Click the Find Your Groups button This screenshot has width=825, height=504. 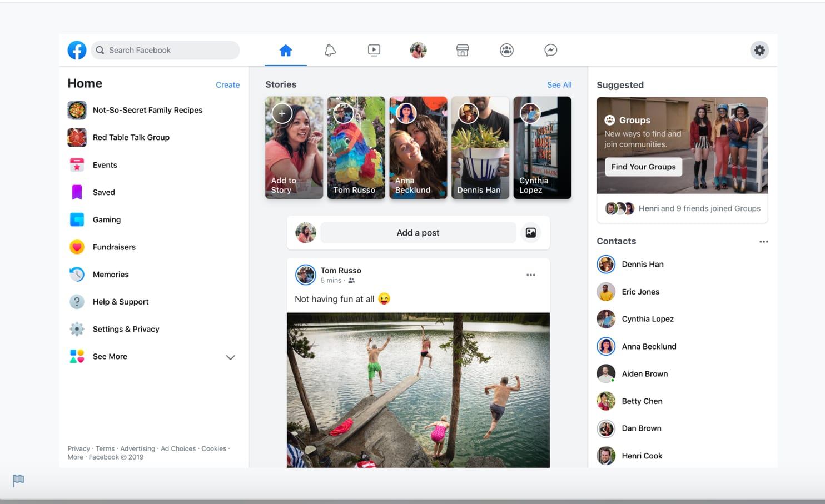coord(643,167)
